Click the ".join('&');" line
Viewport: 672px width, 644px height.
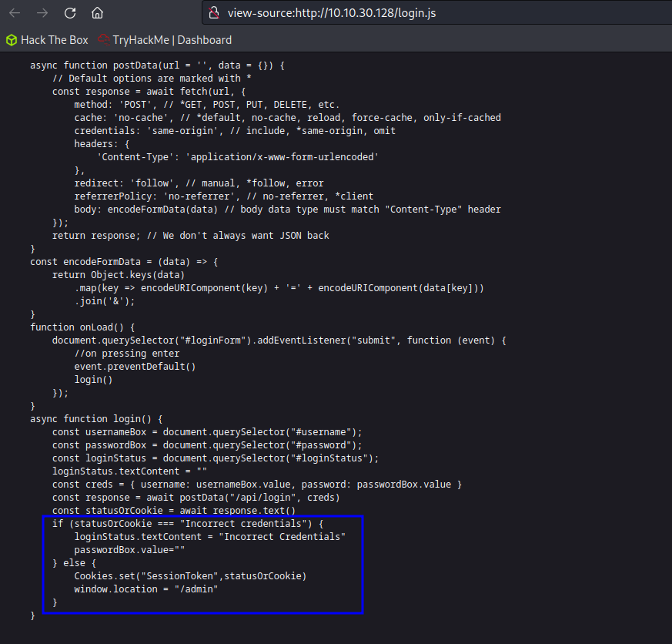coord(105,301)
